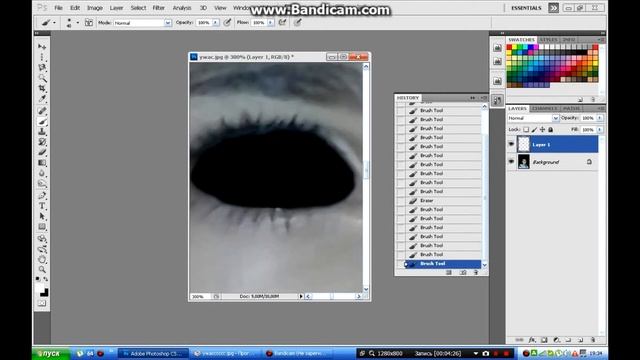Select the Zoom tool in the toolbox

tap(42, 270)
